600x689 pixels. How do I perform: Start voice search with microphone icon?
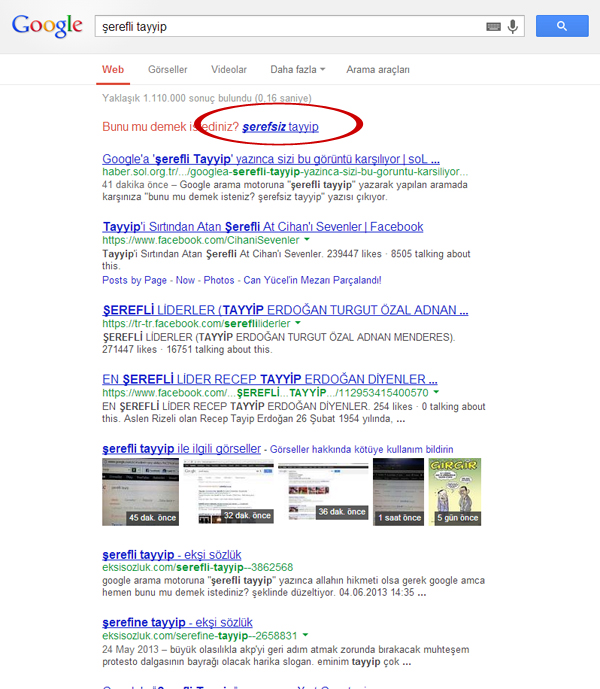(513, 26)
